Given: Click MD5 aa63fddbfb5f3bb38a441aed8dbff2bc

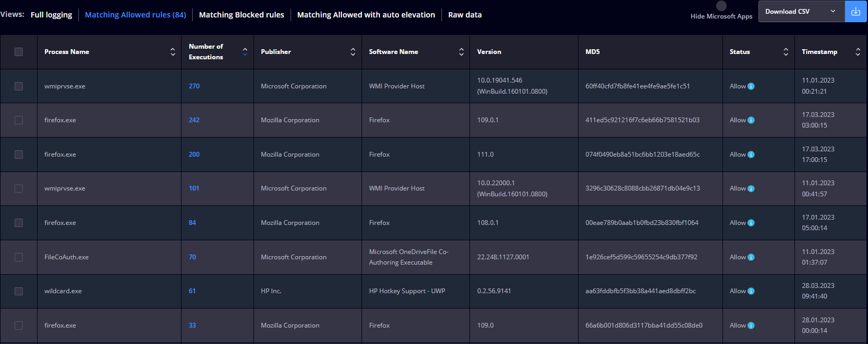Looking at the screenshot, I should click(640, 291).
